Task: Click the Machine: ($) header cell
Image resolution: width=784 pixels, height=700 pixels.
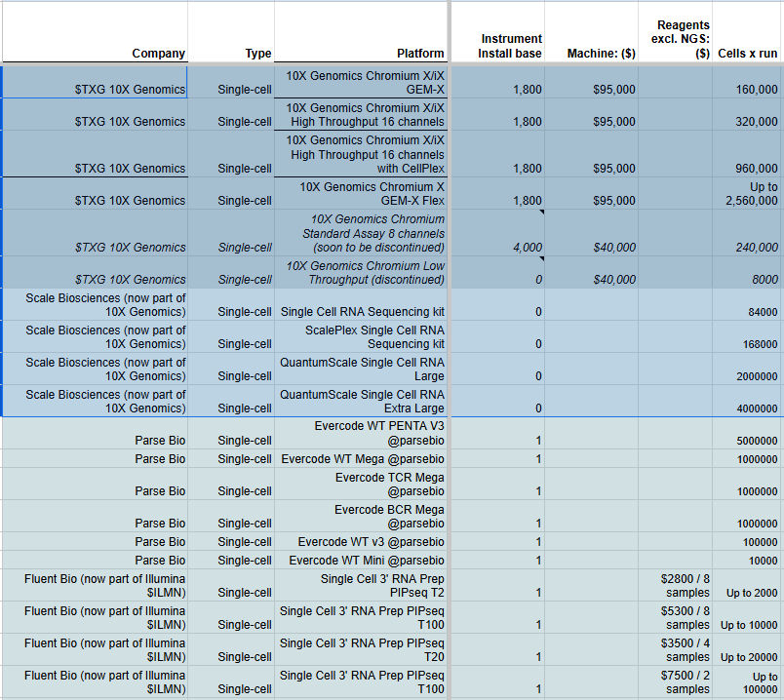Action: [591, 32]
